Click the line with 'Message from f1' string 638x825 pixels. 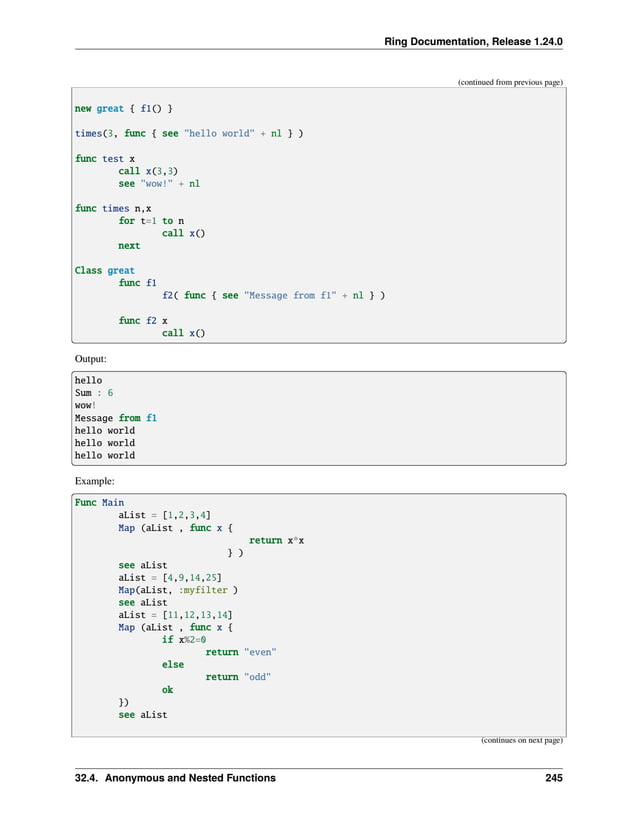pos(274,295)
